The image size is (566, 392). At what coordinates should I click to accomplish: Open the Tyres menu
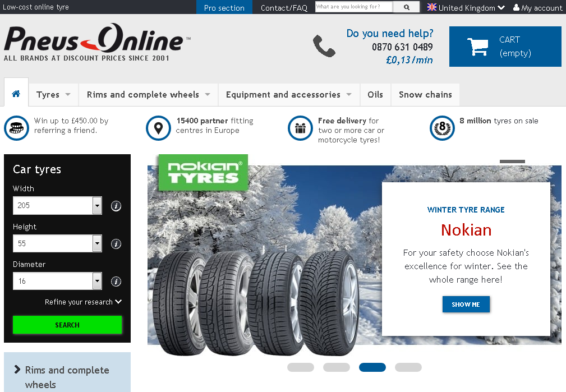point(53,95)
